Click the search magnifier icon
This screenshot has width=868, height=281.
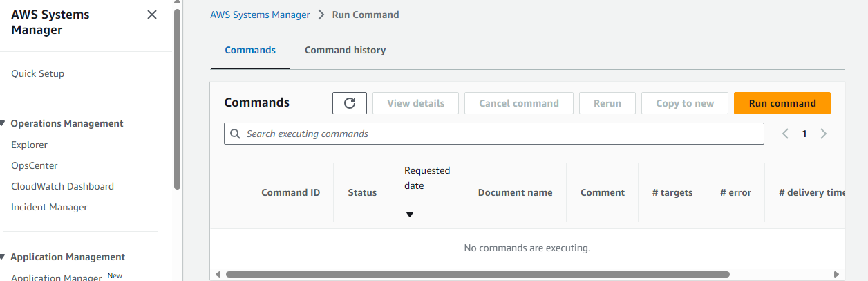click(235, 134)
